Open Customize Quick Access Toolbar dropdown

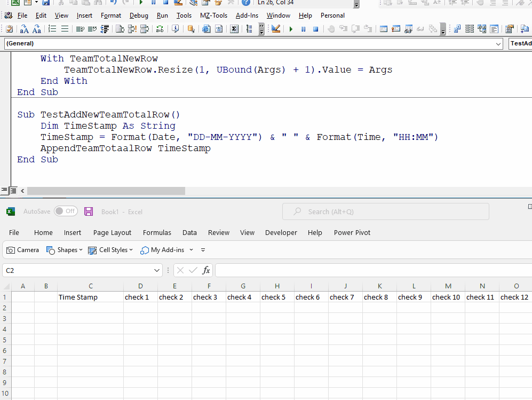[x=203, y=250]
